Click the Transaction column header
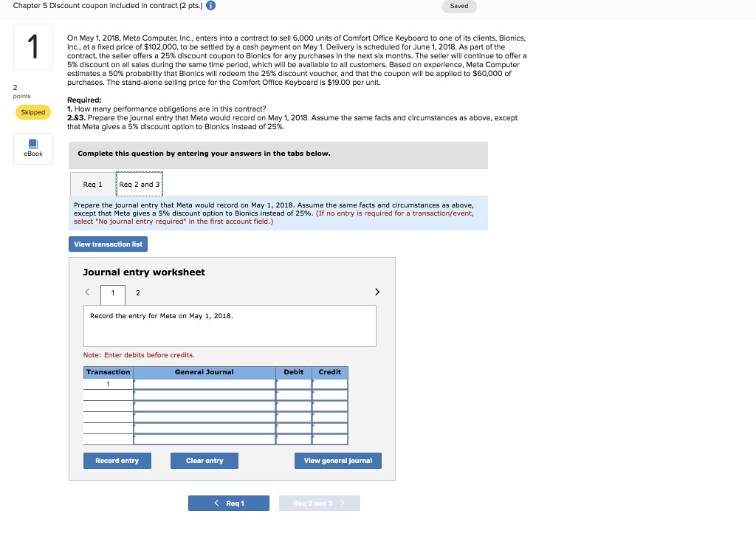The image size is (756, 539). click(x=108, y=372)
